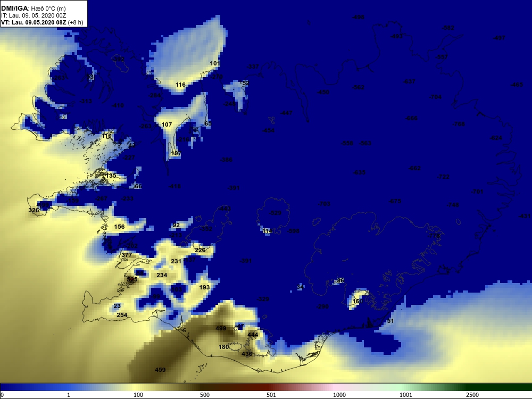The width and height of the screenshot is (532, 399).
Task: Click the map value '92'
Action: tap(176, 225)
